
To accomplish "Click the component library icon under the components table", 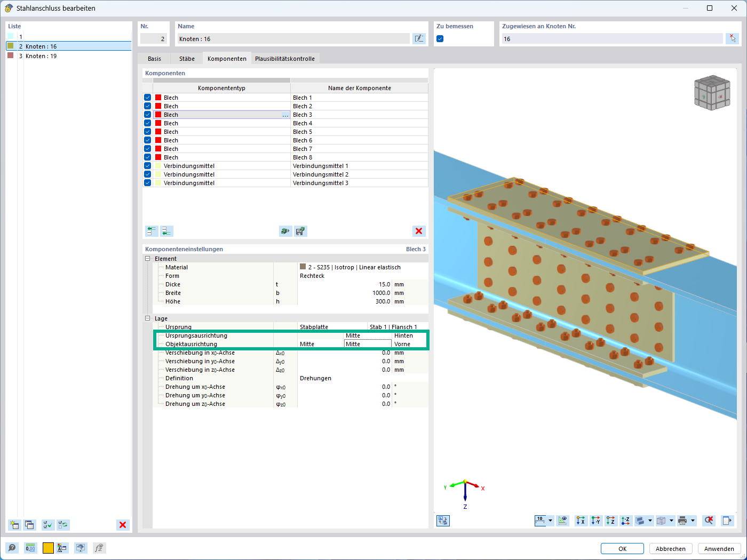I will point(285,231).
